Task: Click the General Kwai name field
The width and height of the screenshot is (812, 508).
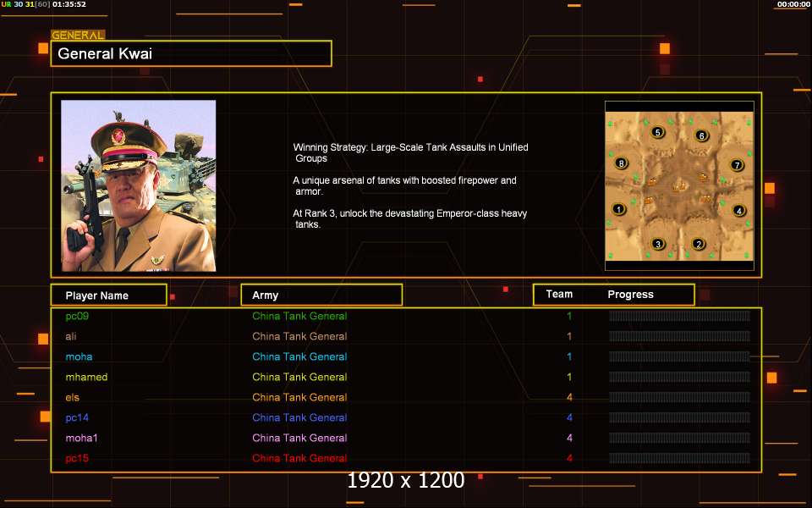Action: point(191,53)
